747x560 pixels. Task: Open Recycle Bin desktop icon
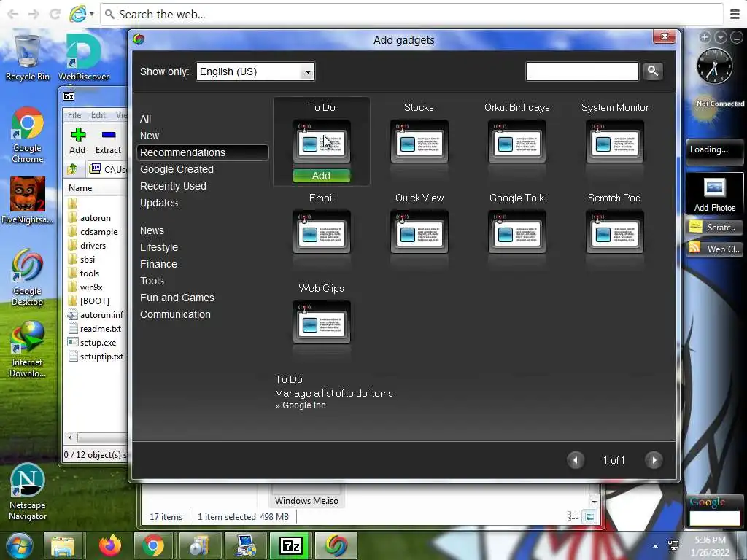click(27, 58)
